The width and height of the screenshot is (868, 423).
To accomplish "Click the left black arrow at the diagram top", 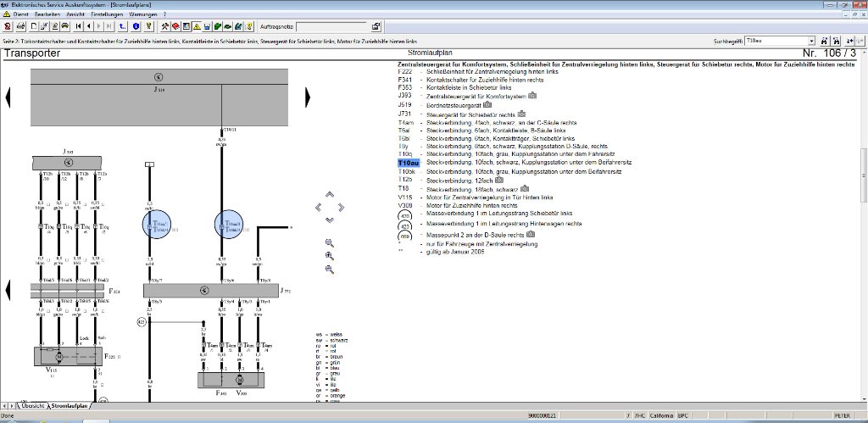I will click(8, 97).
